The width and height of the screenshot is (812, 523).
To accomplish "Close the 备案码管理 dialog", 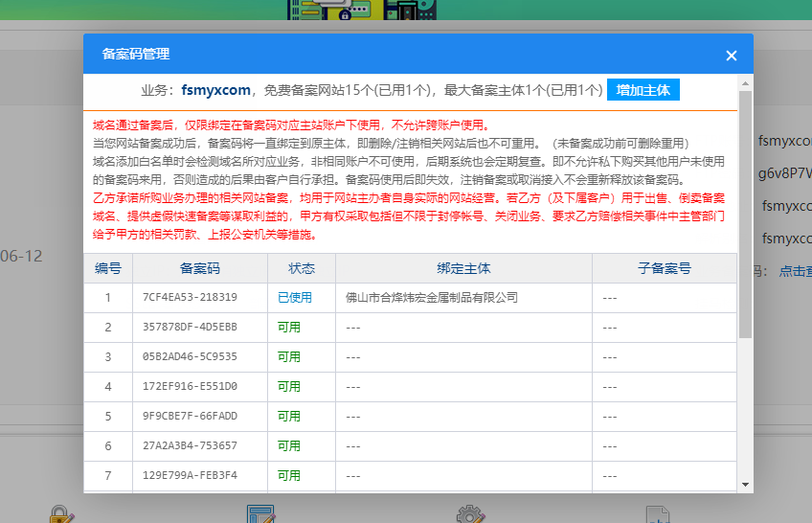I will coord(732,56).
